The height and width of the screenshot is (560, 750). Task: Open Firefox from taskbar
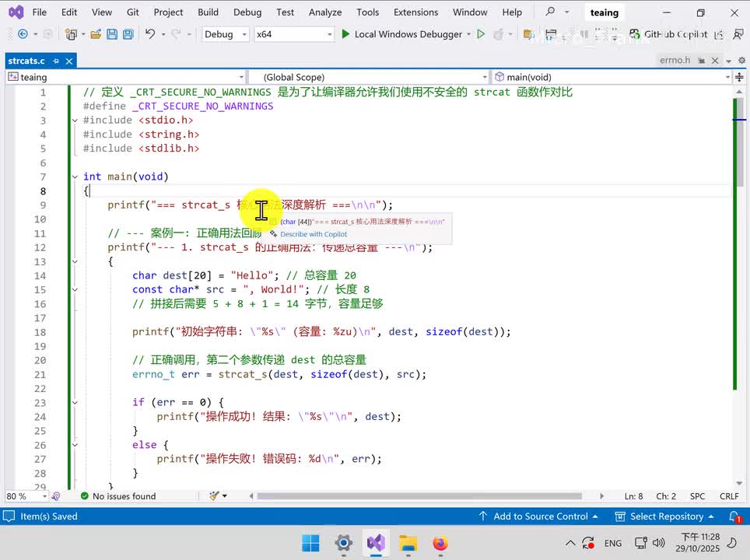point(440,543)
